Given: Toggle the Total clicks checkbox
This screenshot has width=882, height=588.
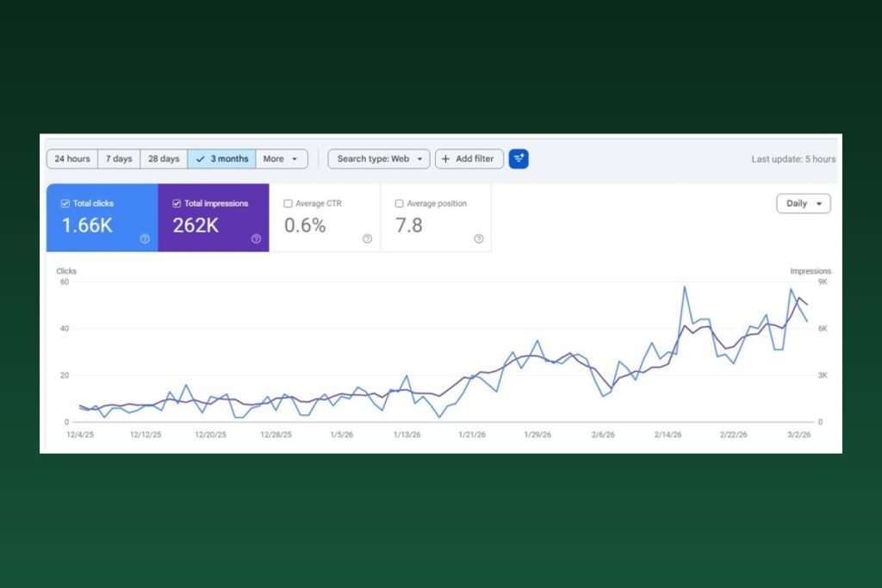Looking at the screenshot, I should click(x=65, y=203).
